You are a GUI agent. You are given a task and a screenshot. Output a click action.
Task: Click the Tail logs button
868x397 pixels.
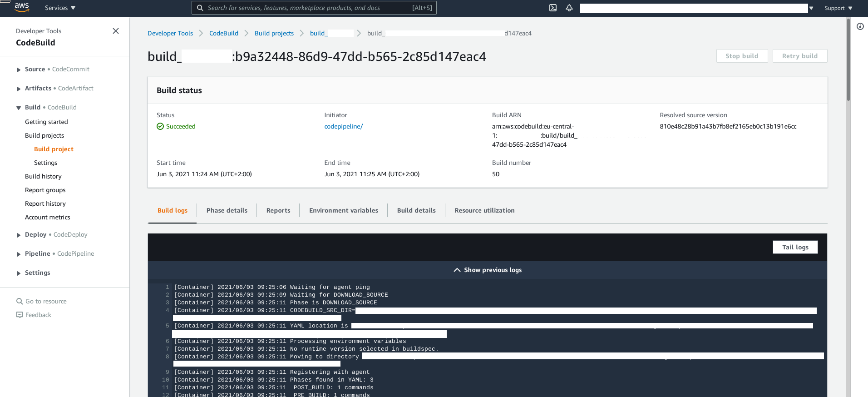click(795, 247)
